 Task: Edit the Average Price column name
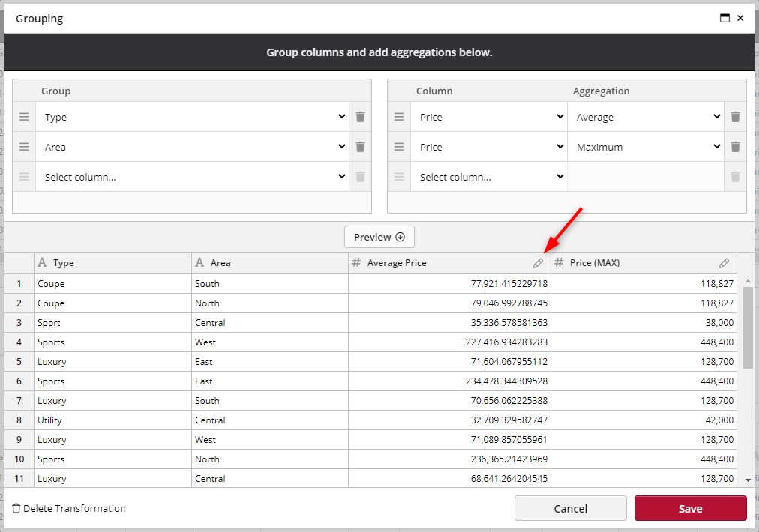538,262
